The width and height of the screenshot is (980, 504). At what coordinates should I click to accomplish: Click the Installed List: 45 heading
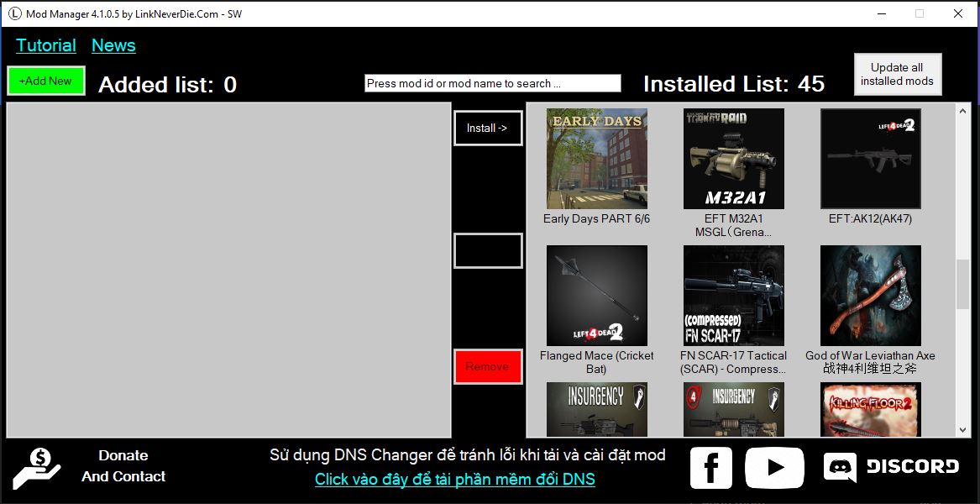coord(735,84)
